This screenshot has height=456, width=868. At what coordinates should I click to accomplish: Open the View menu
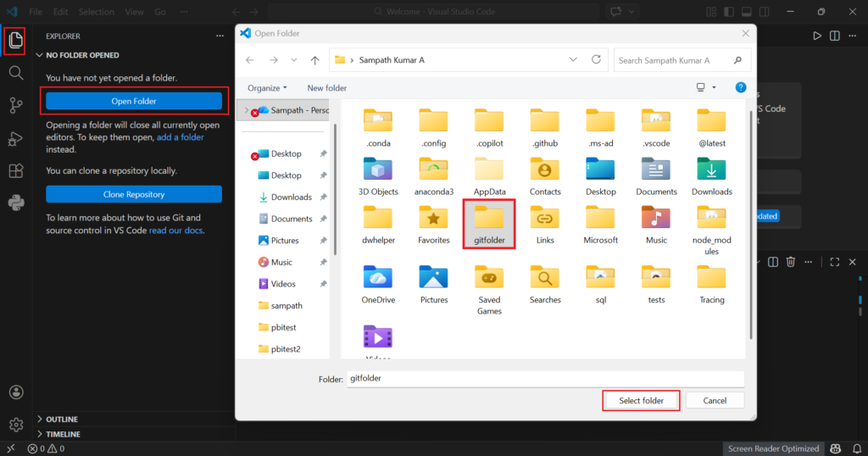point(134,12)
